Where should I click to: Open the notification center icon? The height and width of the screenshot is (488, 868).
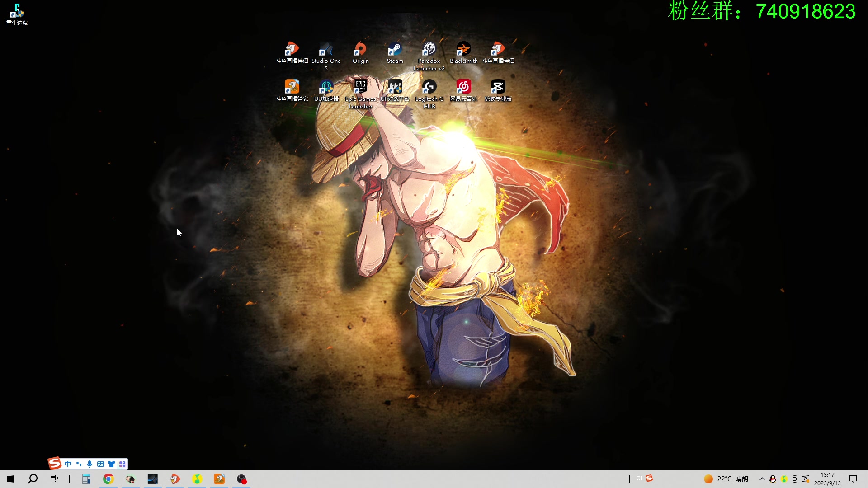853,479
